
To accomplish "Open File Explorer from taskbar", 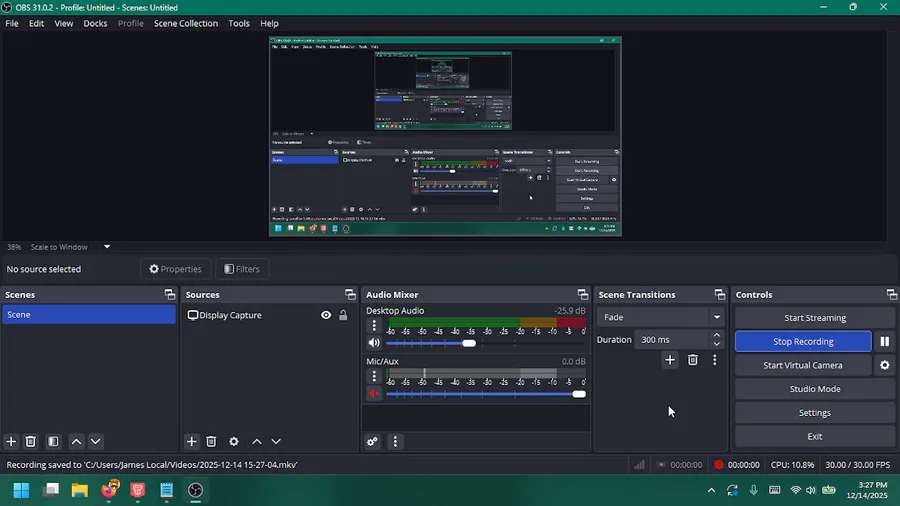I will point(80,490).
